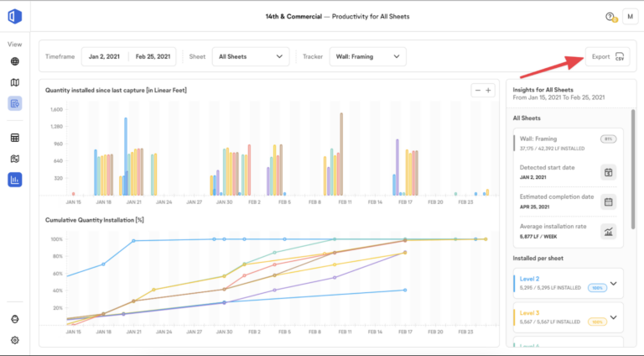Click the Export CSV button
Viewport: 644px width, 356px height.
[608, 57]
